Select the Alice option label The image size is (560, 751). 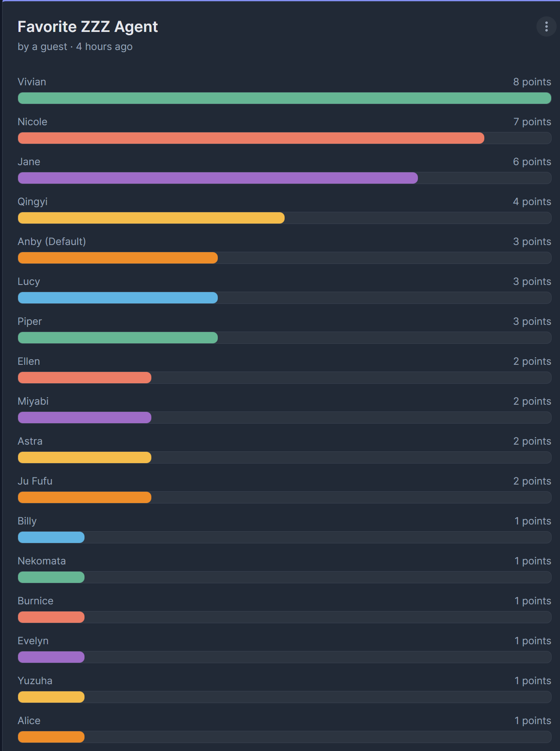coord(29,721)
